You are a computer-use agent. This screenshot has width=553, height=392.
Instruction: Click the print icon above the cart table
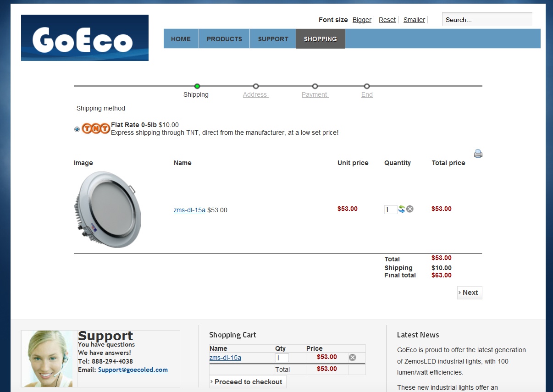(x=478, y=154)
